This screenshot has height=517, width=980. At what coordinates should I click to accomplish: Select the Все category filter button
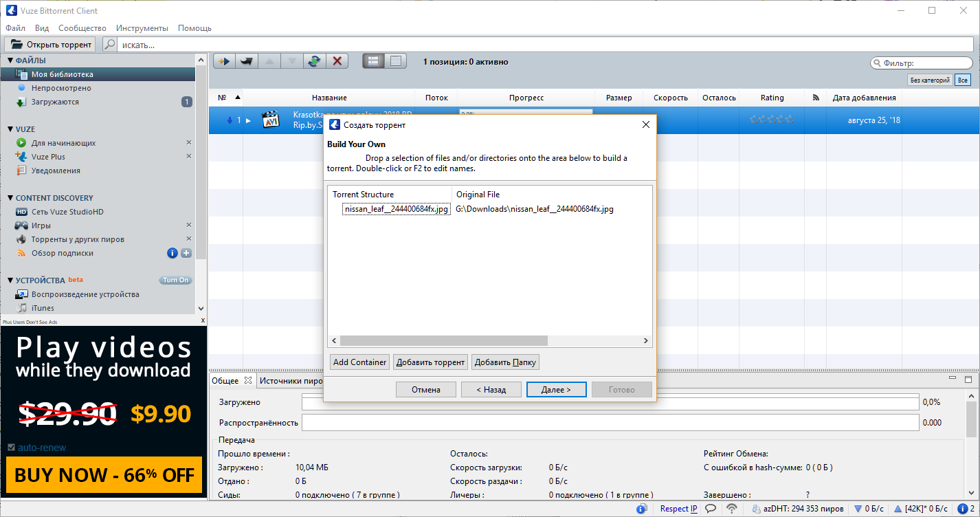[963, 80]
